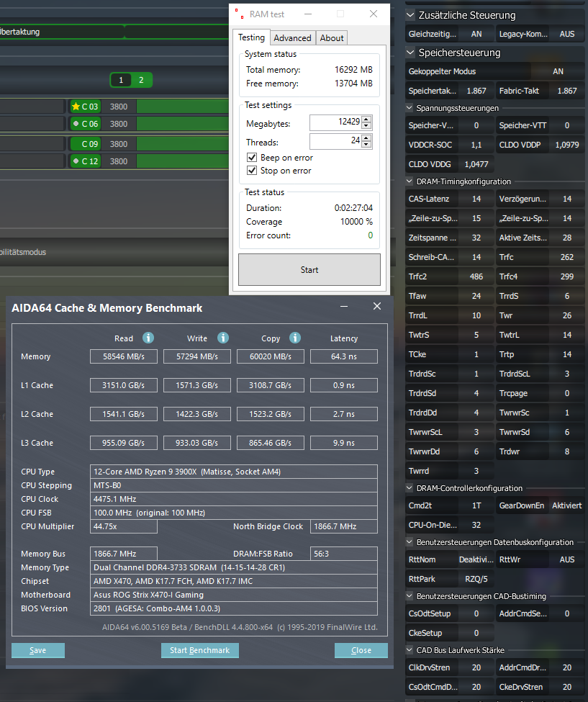588x702 pixels.
Task: Click CPU Type field text
Action: (x=234, y=472)
